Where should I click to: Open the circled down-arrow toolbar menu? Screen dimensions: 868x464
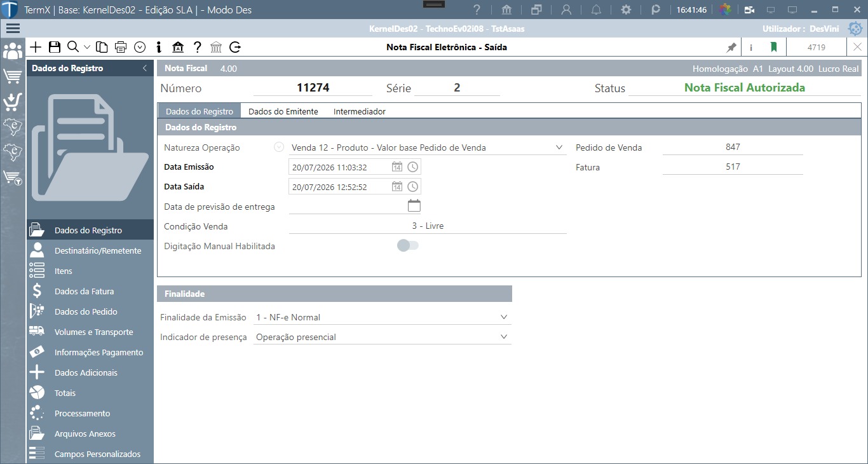tap(140, 47)
